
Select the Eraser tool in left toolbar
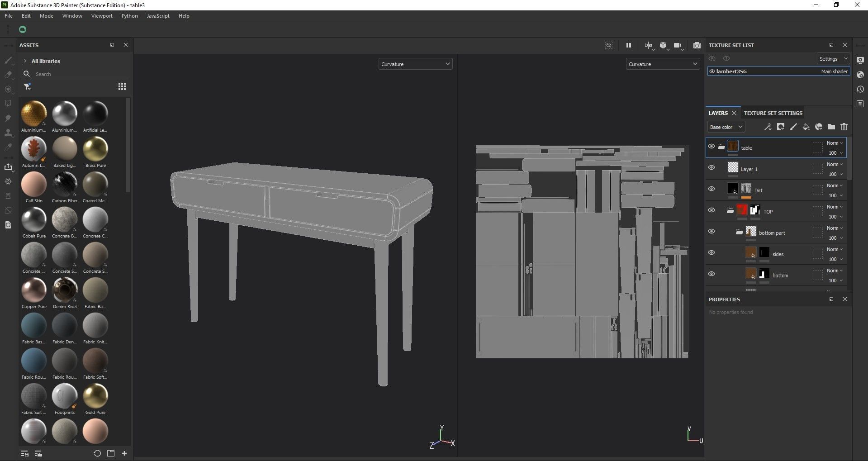pyautogui.click(x=8, y=75)
